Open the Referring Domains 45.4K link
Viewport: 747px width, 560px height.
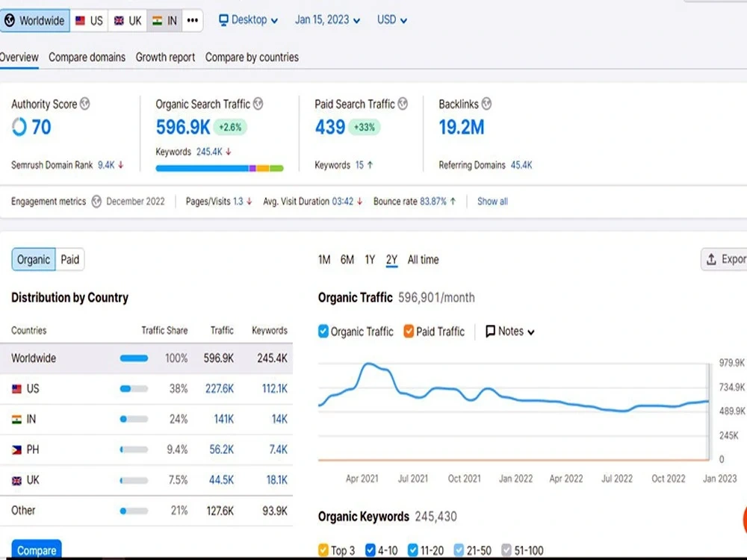point(521,165)
